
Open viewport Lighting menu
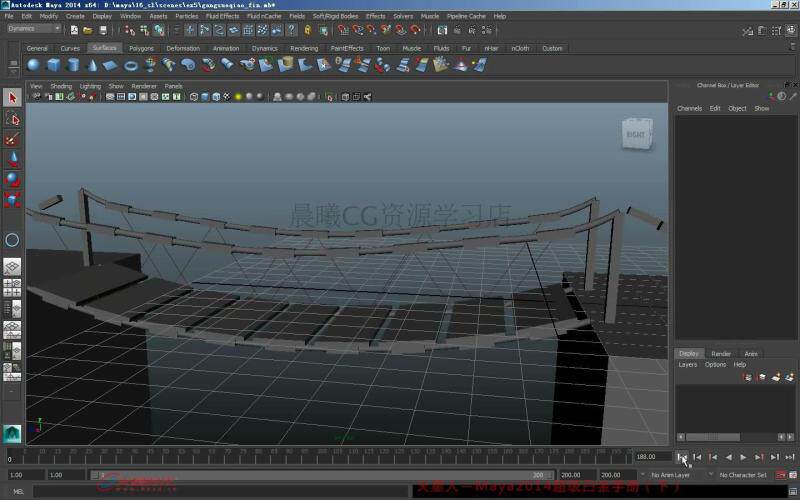pyautogui.click(x=90, y=86)
